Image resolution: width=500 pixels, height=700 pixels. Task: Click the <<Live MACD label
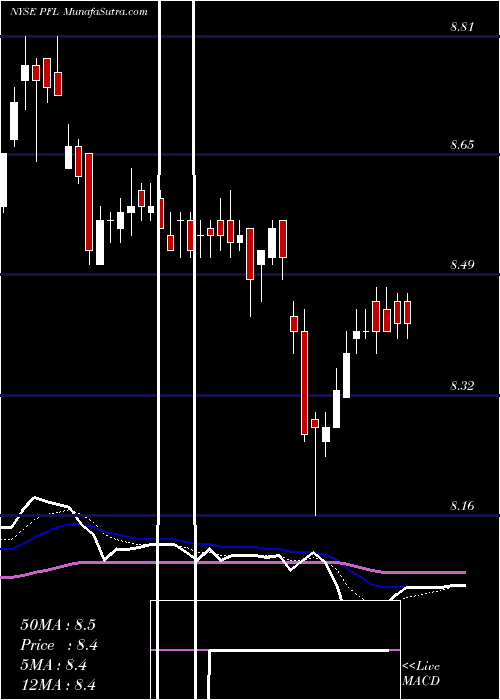(421, 673)
